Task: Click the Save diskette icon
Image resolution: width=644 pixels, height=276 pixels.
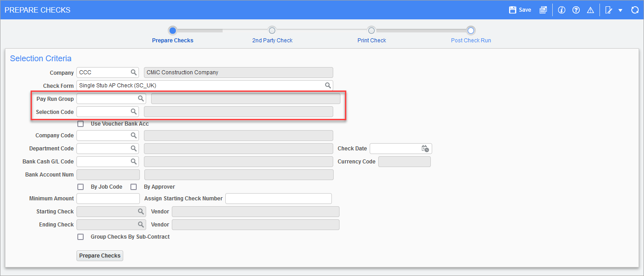Action: coord(513,9)
